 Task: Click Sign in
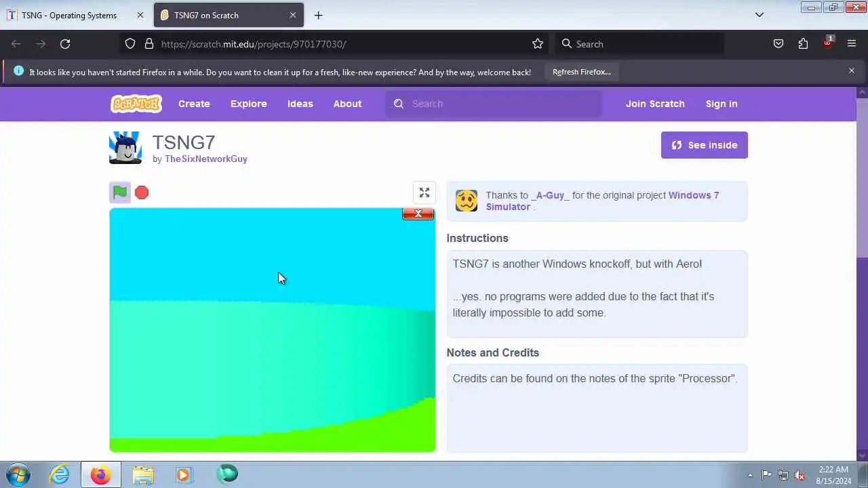coord(722,104)
